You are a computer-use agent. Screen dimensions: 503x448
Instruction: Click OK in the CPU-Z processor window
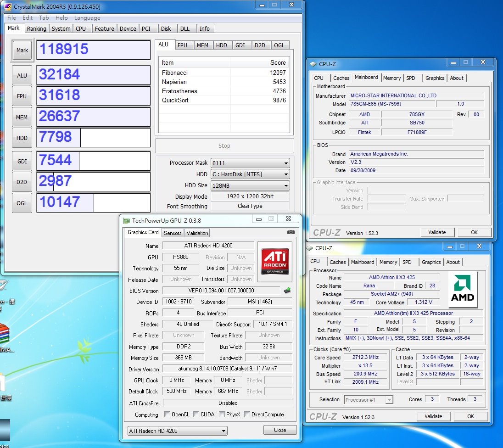pyautogui.click(x=470, y=416)
